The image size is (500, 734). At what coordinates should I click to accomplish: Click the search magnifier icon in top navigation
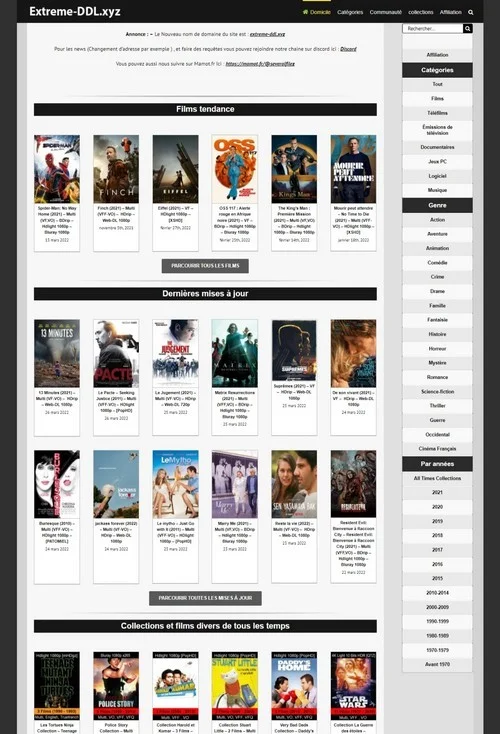(x=471, y=13)
